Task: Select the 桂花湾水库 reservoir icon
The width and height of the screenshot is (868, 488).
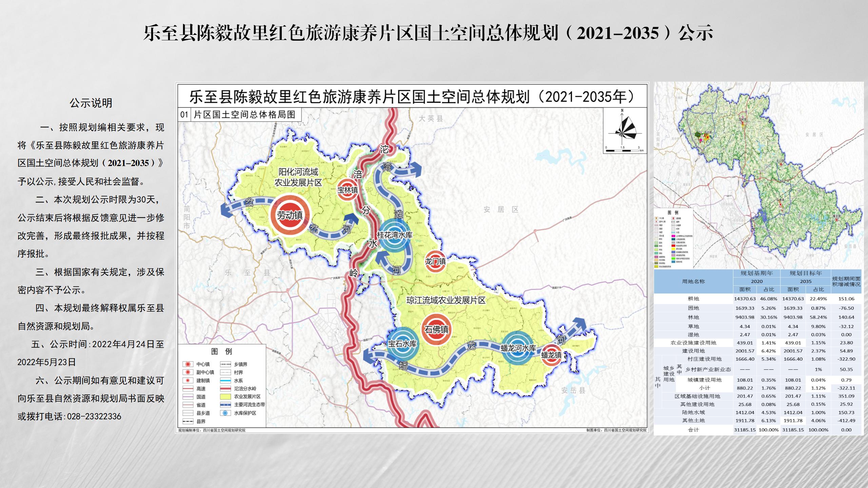Action: point(394,235)
